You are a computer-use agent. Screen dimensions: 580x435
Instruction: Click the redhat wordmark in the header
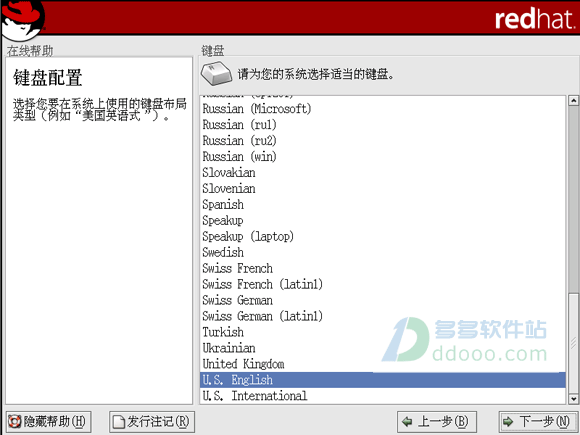(x=535, y=18)
